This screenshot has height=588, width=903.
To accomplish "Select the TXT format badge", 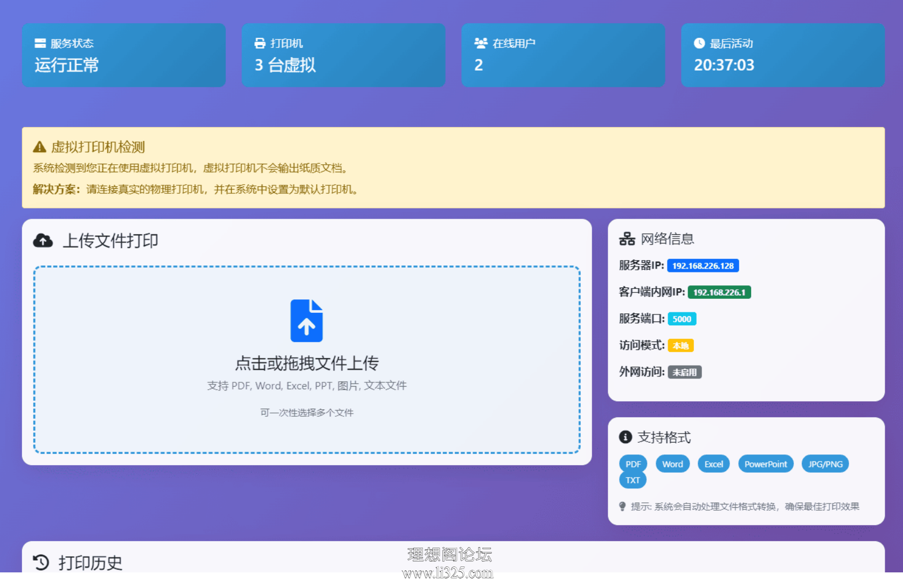I will pyautogui.click(x=633, y=480).
